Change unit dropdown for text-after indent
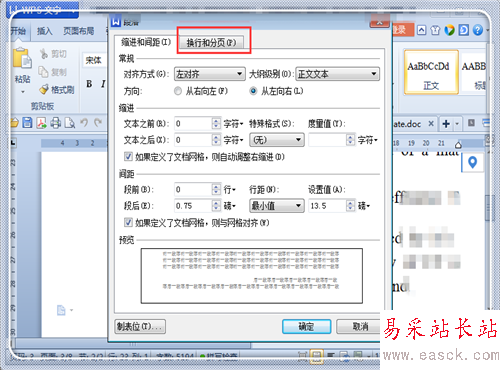Screen dimensions: 500x370 233,140
